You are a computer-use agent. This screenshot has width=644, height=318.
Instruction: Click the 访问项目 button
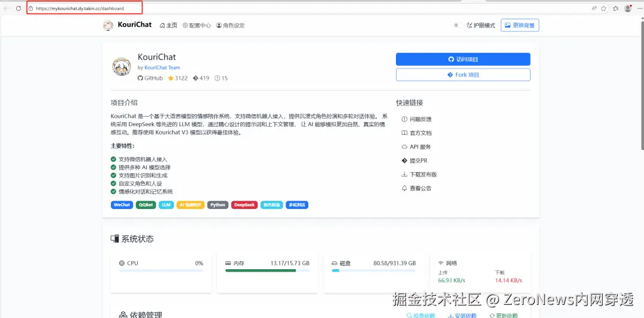click(463, 59)
